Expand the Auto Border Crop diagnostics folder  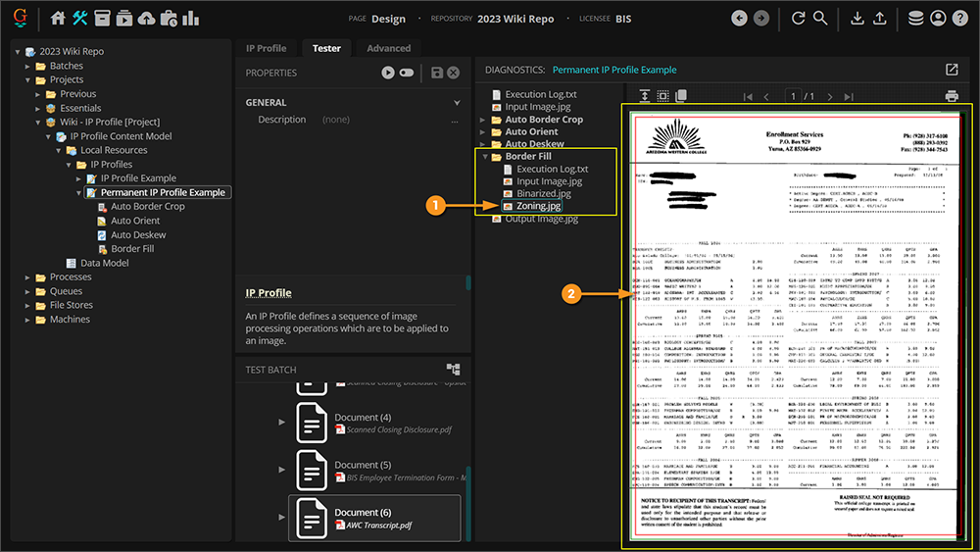pyautogui.click(x=482, y=120)
